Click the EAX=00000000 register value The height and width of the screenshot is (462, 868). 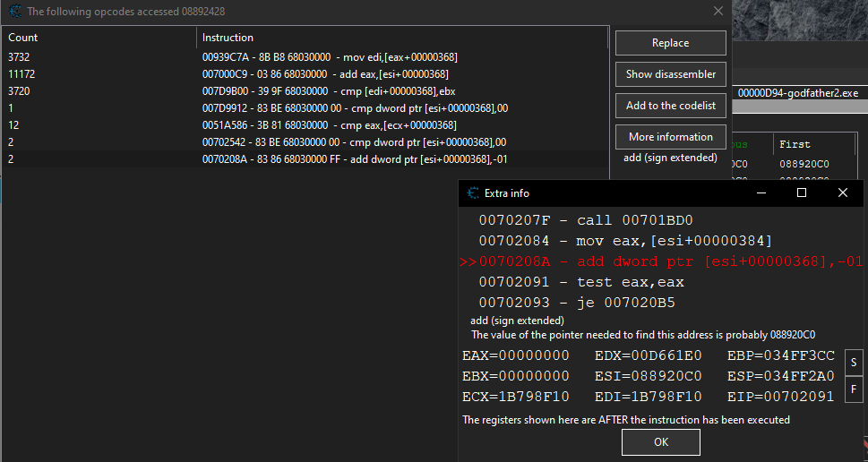click(x=515, y=356)
